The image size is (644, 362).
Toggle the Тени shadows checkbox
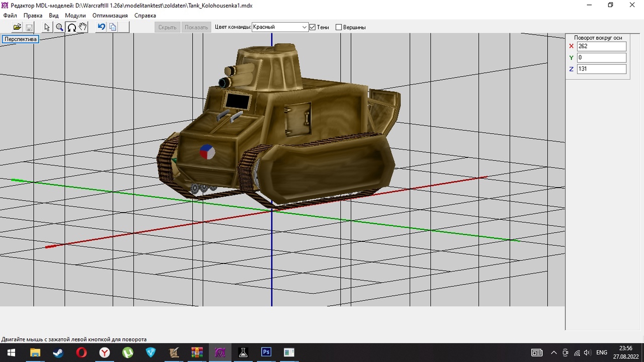pos(312,27)
